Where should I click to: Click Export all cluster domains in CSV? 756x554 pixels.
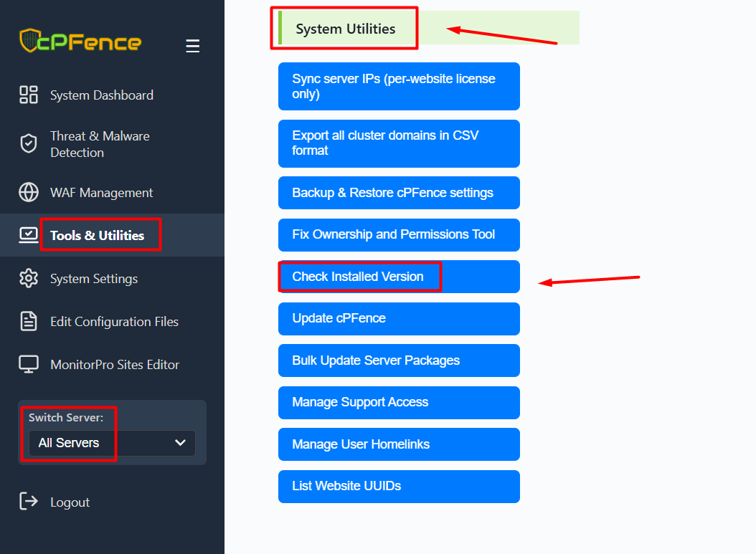(x=398, y=143)
